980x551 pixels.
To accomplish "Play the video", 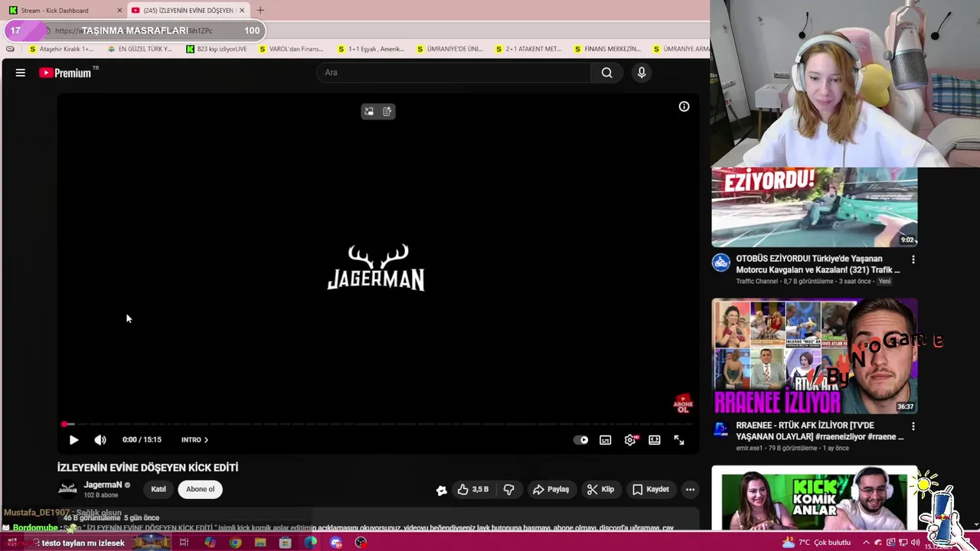I will pyautogui.click(x=73, y=440).
